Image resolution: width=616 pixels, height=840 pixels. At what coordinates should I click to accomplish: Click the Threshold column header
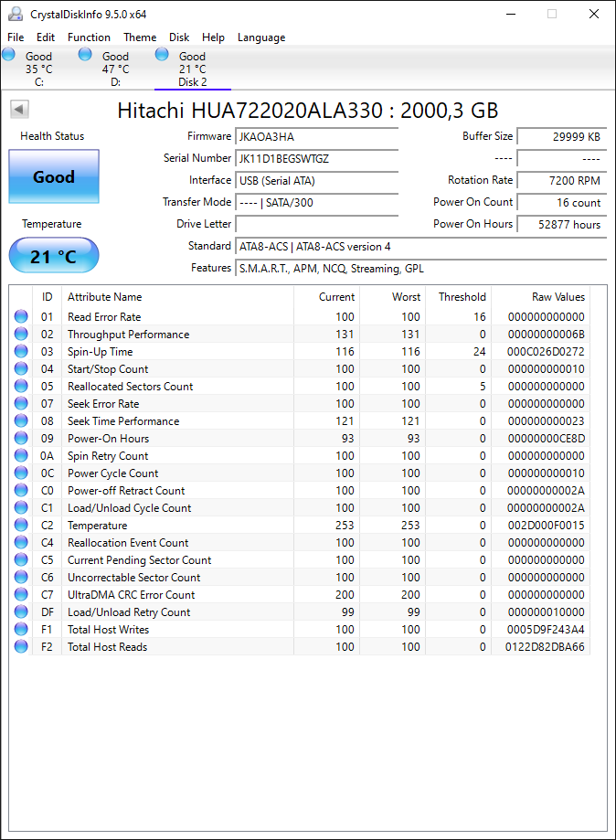pos(458,297)
